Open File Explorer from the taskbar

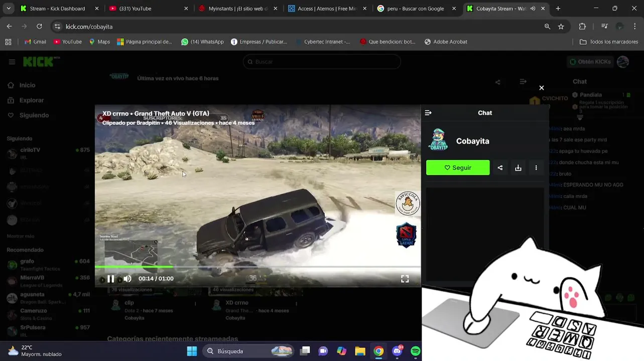360,351
